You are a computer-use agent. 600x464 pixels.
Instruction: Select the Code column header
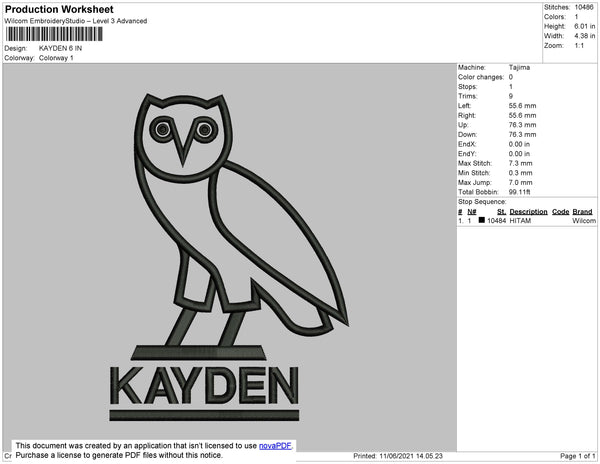(560, 212)
